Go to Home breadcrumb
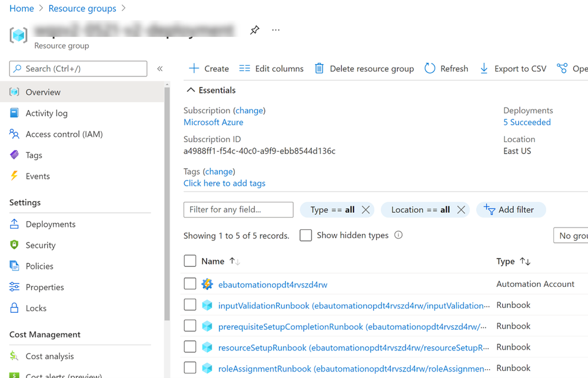Image resolution: width=588 pixels, height=378 pixels. (22, 8)
